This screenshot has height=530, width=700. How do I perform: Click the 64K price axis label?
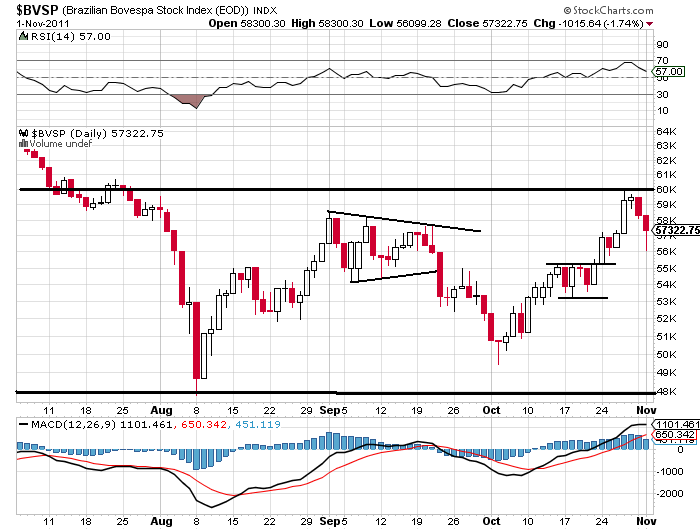tap(667, 131)
